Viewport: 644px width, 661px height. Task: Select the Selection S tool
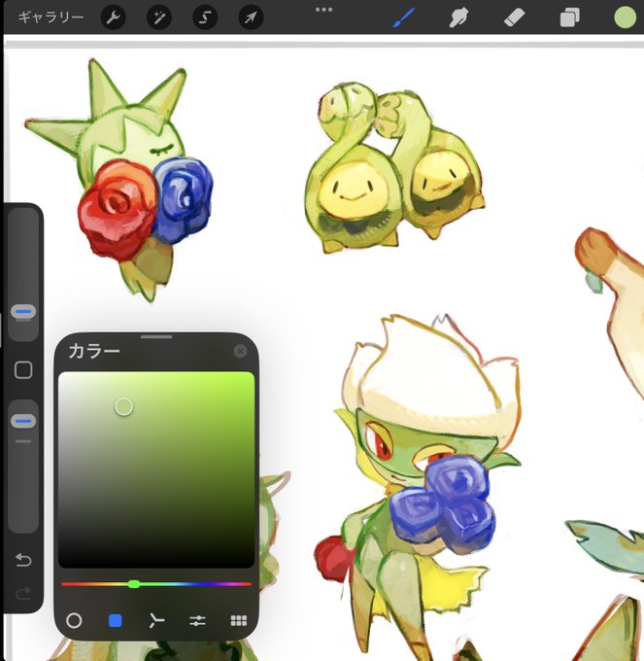click(x=205, y=17)
